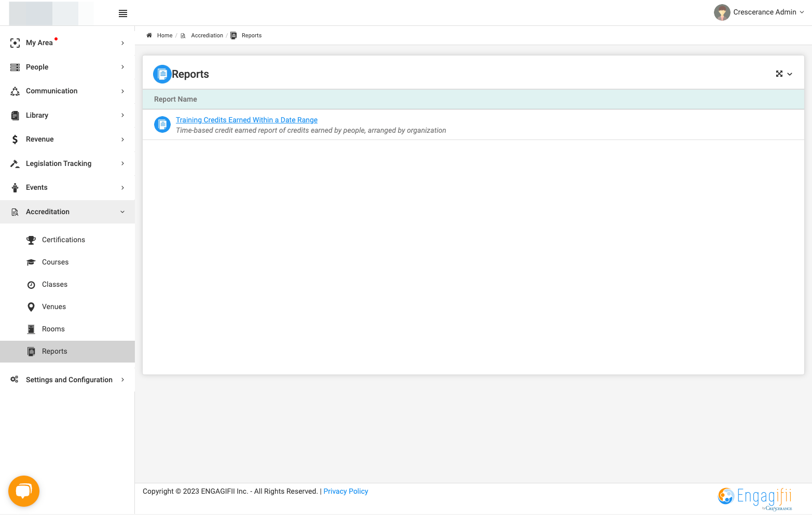The image size is (812, 515).
Task: Click the organization logo at top left
Action: [51, 13]
